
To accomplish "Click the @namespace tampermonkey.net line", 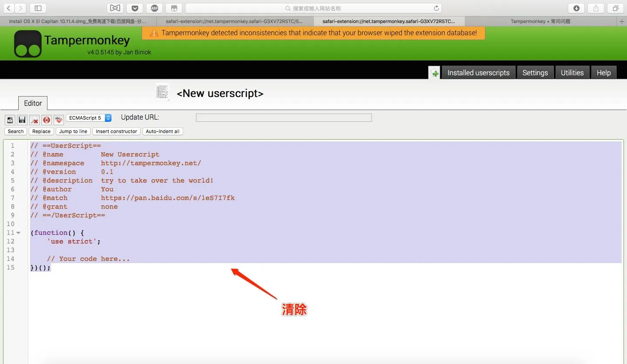I will [116, 163].
